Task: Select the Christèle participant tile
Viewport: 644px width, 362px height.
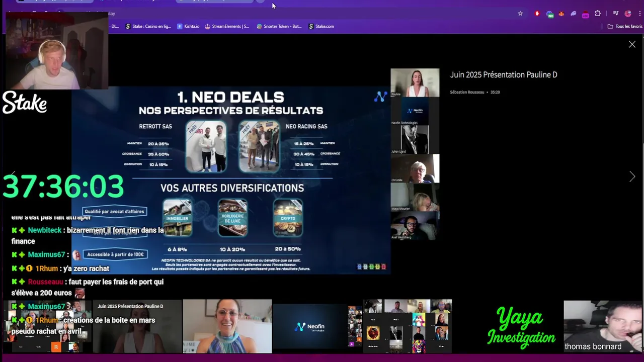Action: point(415,168)
